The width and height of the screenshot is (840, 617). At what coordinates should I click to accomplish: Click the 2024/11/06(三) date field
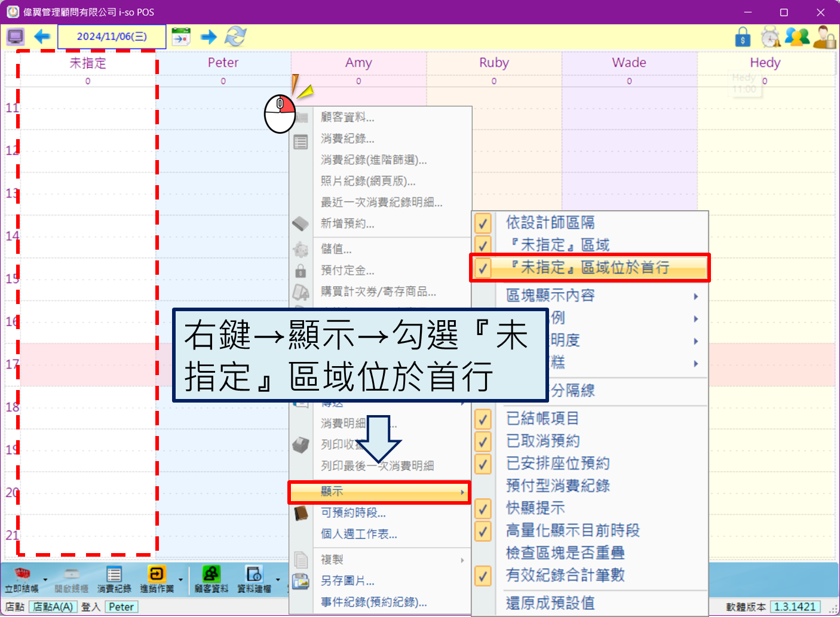click(x=112, y=36)
